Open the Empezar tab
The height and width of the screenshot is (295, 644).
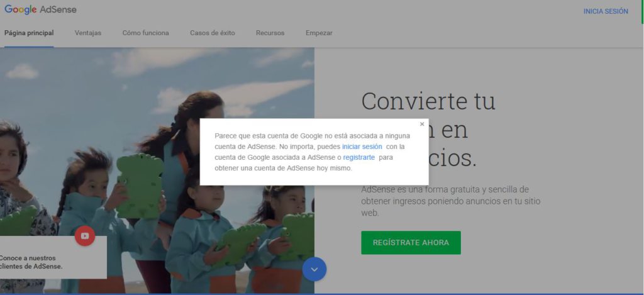click(x=319, y=33)
